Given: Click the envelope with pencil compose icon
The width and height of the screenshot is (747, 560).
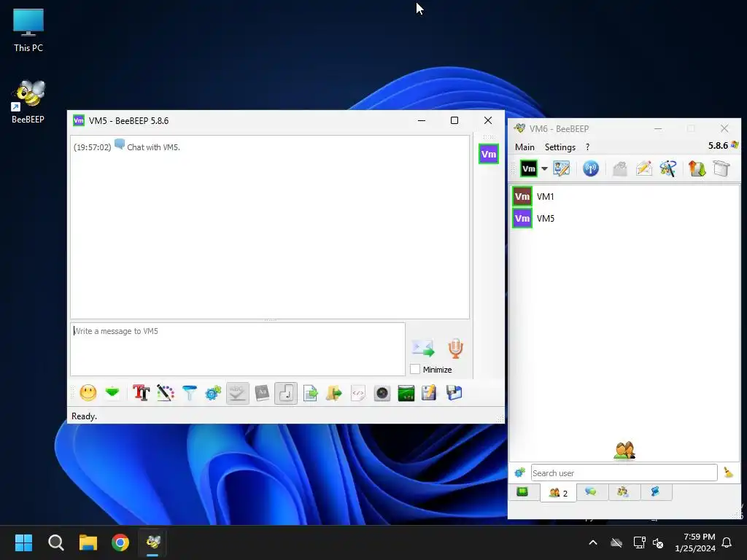Looking at the screenshot, I should (643, 168).
